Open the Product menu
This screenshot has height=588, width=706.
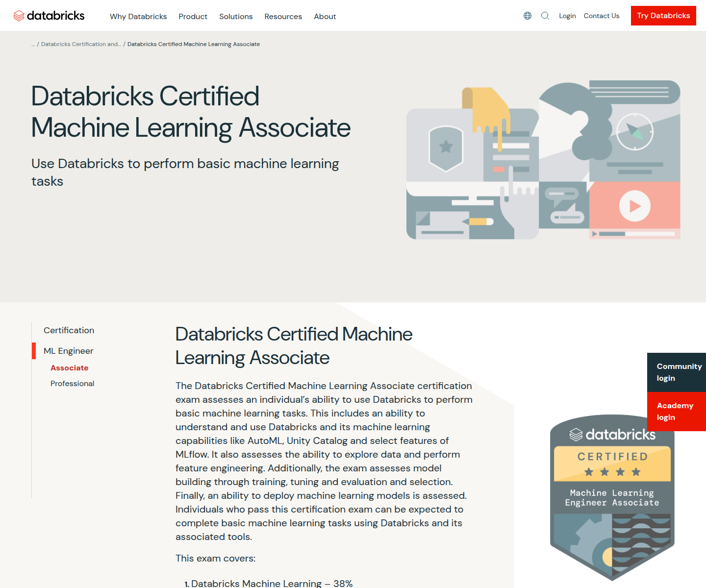click(x=193, y=16)
